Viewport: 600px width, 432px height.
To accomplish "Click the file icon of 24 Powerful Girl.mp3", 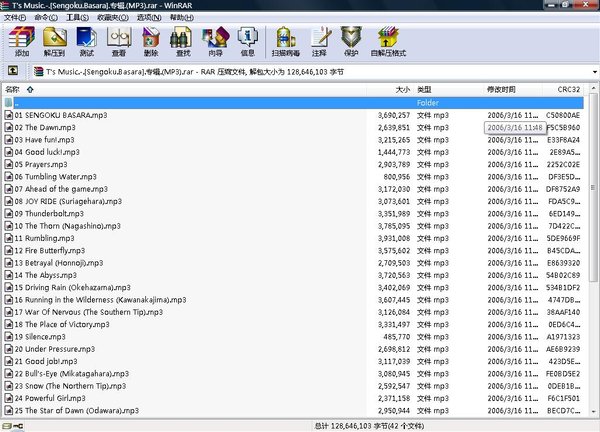I will pos(8,398).
